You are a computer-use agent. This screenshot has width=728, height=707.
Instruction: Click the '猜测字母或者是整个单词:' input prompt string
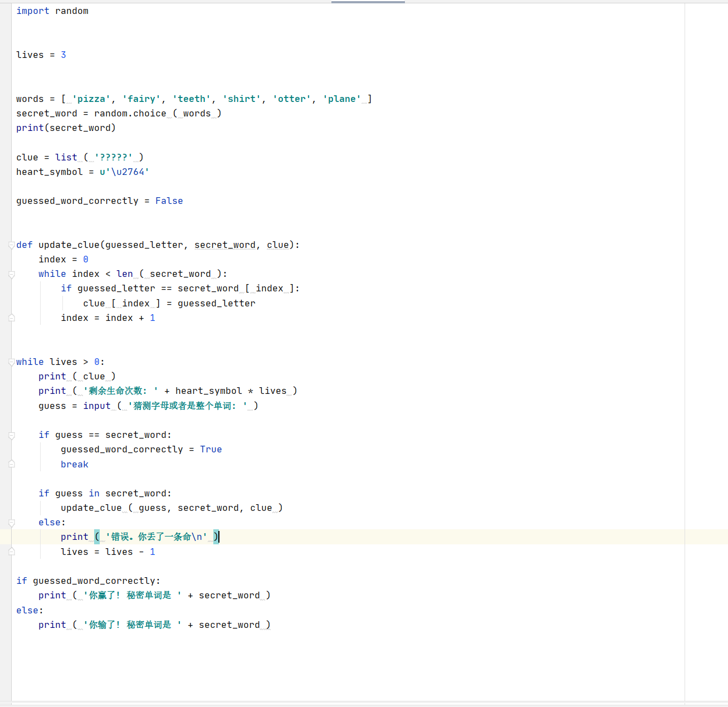tap(188, 406)
